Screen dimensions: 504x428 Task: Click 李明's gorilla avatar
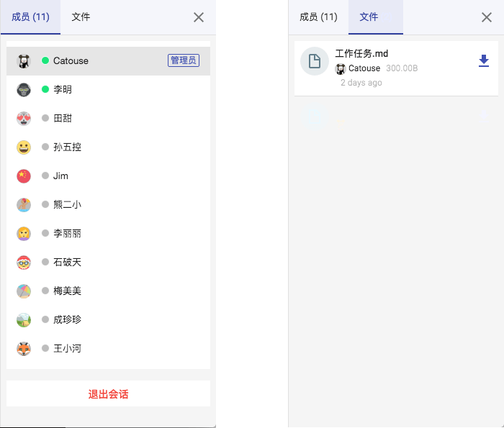[x=24, y=90]
